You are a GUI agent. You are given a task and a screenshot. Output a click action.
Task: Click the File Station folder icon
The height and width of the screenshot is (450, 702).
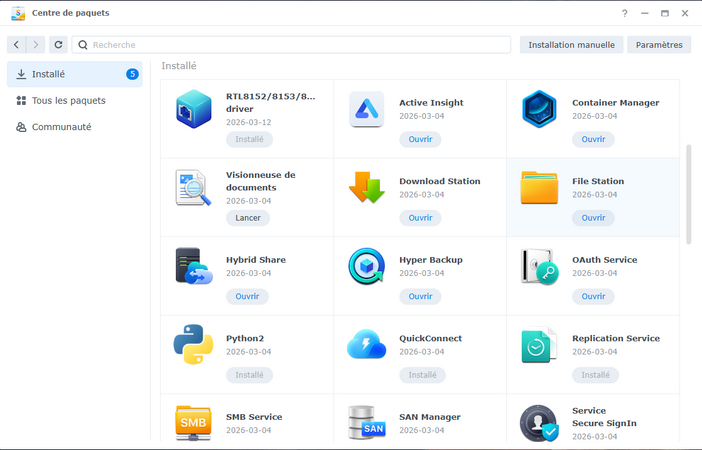click(539, 187)
